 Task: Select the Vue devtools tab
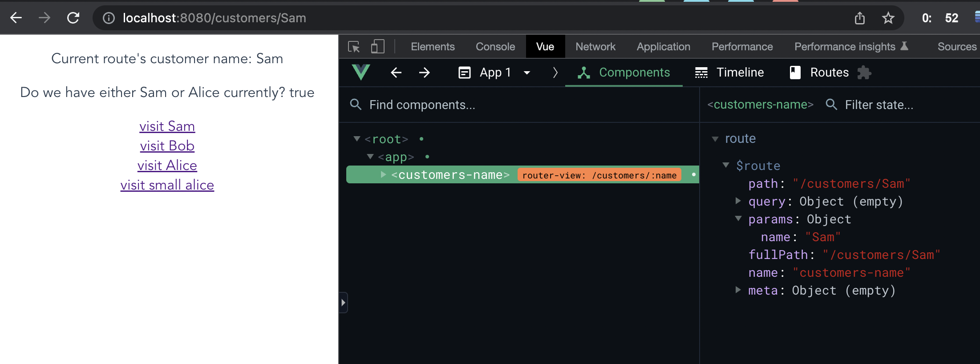[x=545, y=47]
